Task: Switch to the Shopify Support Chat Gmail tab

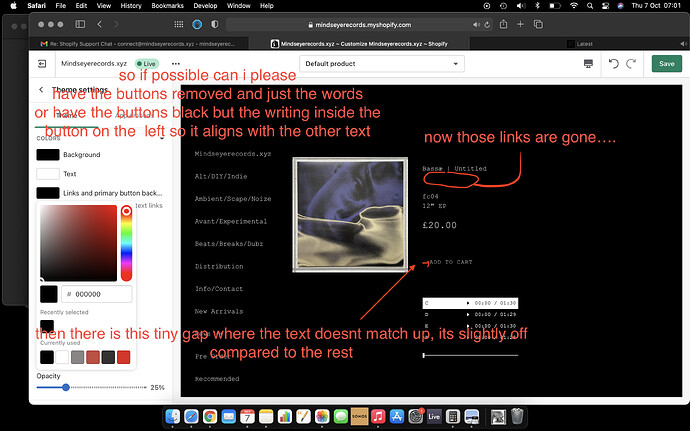Action: tap(139, 44)
